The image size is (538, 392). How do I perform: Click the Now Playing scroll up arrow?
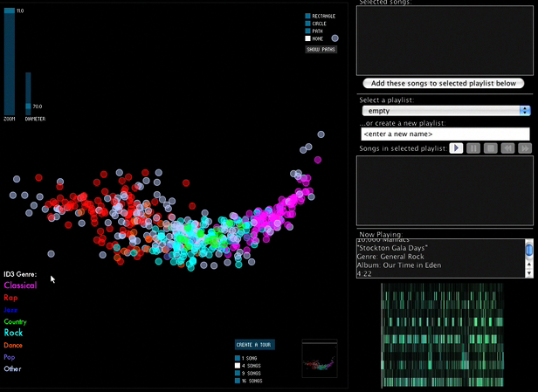point(529,265)
